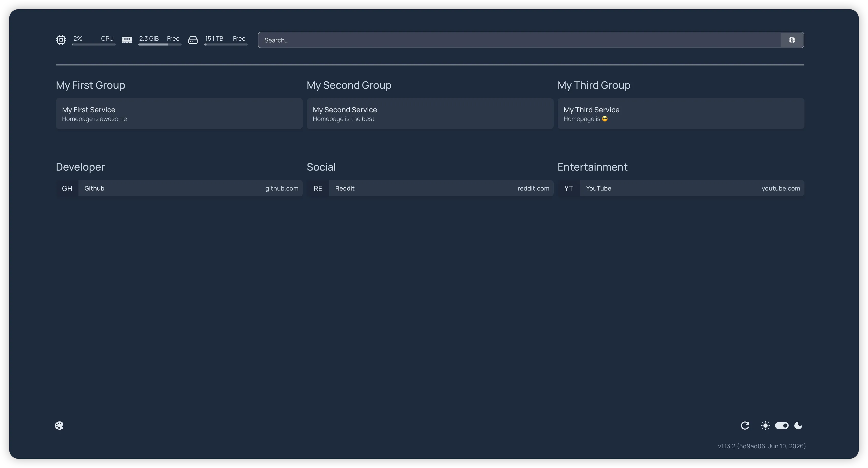The height and width of the screenshot is (468, 868).
Task: Click the 2% CPU value
Action: pyautogui.click(x=78, y=38)
